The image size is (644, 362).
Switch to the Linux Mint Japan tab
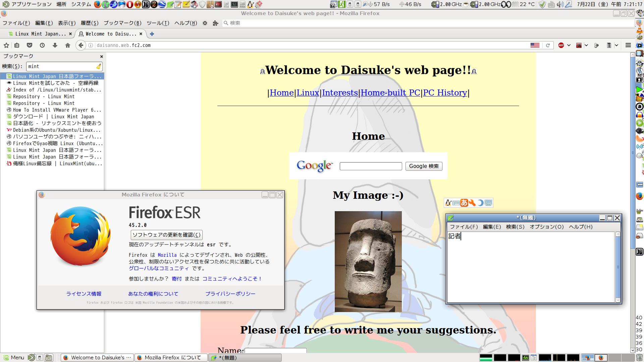[40, 34]
